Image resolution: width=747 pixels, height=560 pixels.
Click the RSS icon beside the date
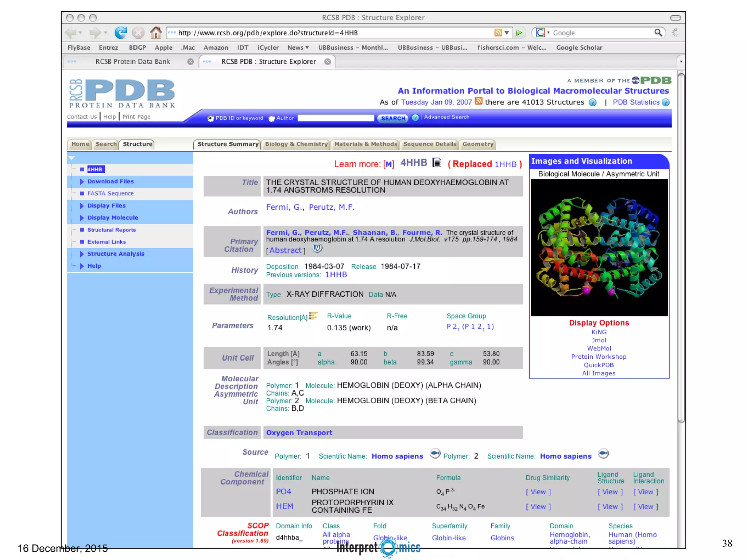479,101
